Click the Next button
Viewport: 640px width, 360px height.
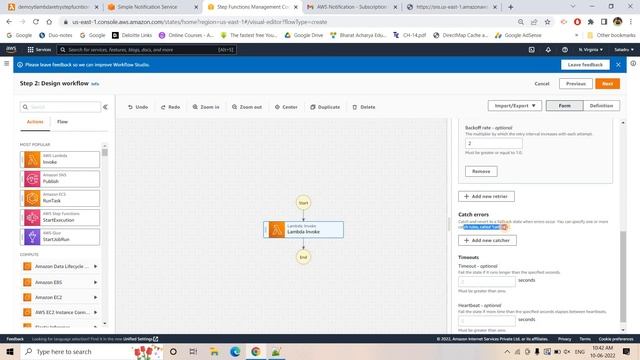(607, 84)
